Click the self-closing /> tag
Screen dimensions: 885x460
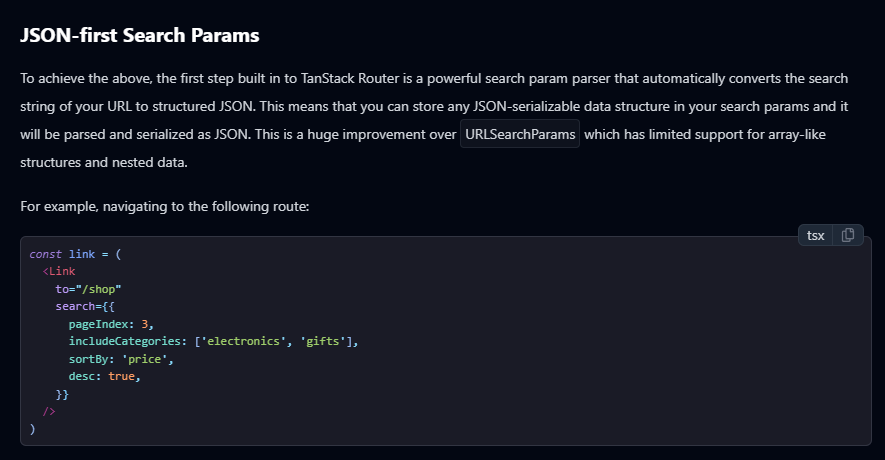(49, 411)
